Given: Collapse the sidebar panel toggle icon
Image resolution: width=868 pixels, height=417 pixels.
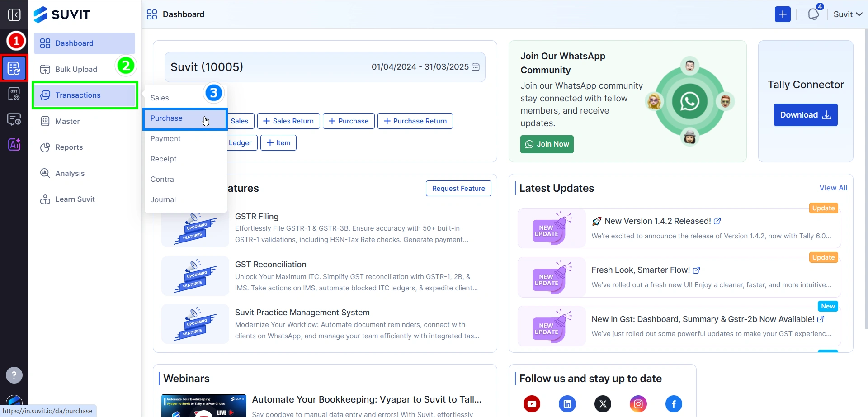Looking at the screenshot, I should click(x=14, y=15).
